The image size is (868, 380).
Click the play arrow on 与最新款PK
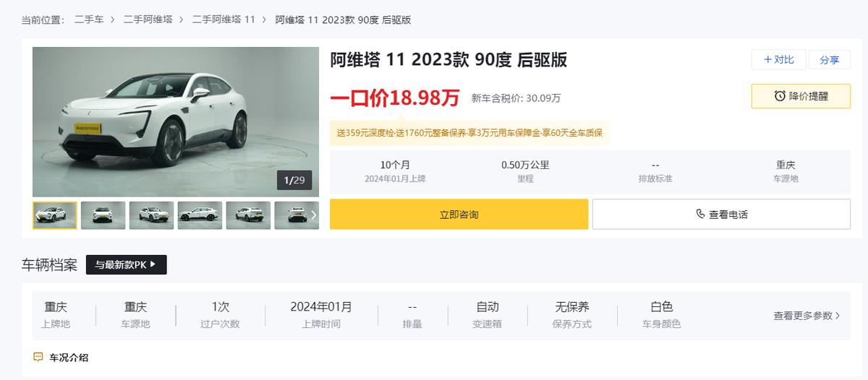click(x=153, y=264)
